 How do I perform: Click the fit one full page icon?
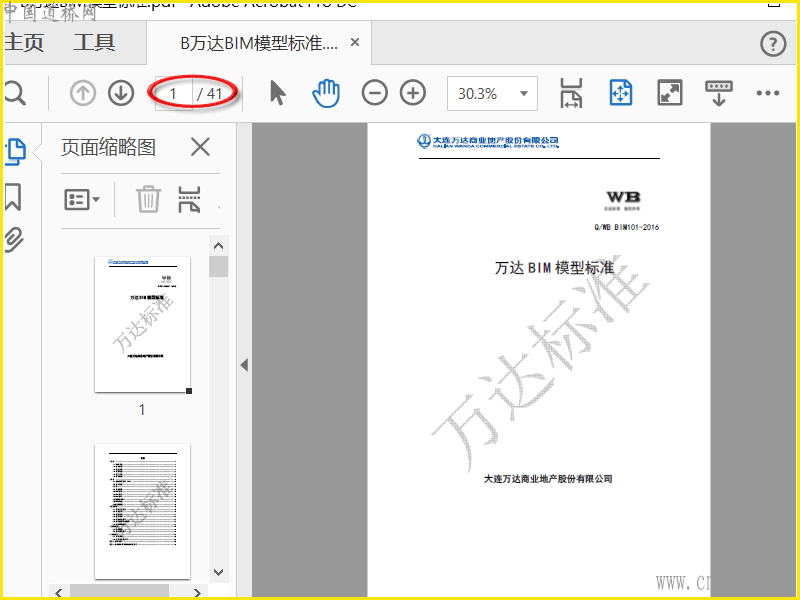tap(620, 93)
